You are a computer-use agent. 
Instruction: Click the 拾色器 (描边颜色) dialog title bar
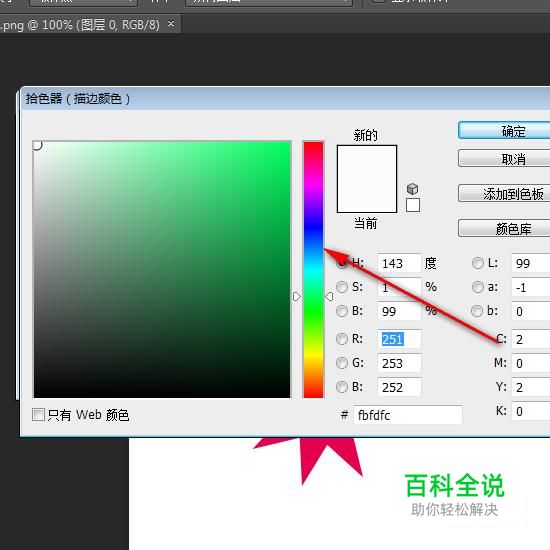coord(285,99)
